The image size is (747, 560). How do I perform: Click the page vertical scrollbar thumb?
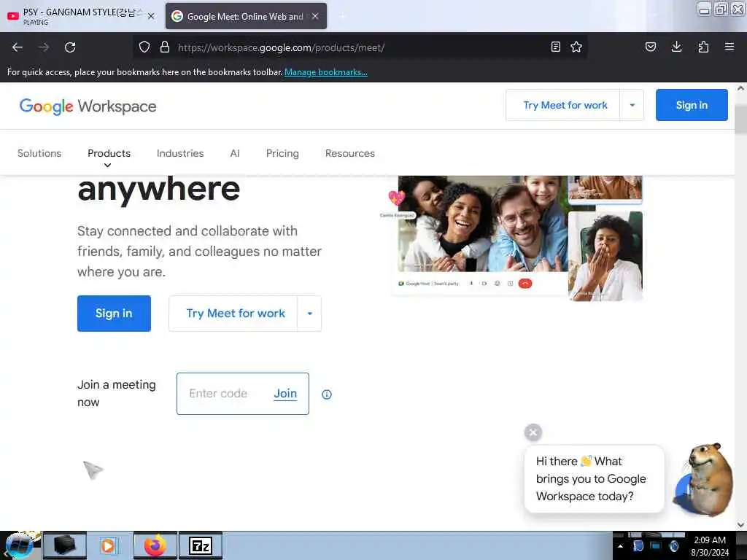pyautogui.click(x=740, y=119)
